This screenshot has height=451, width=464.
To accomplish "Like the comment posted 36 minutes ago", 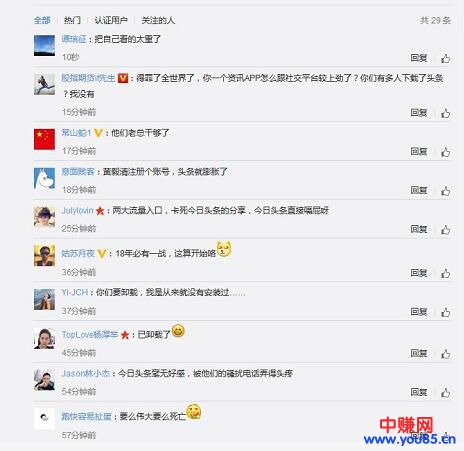I will tap(446, 273).
